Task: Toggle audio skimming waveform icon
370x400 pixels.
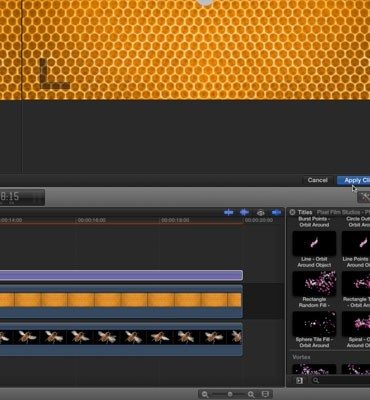Action: pos(244,212)
